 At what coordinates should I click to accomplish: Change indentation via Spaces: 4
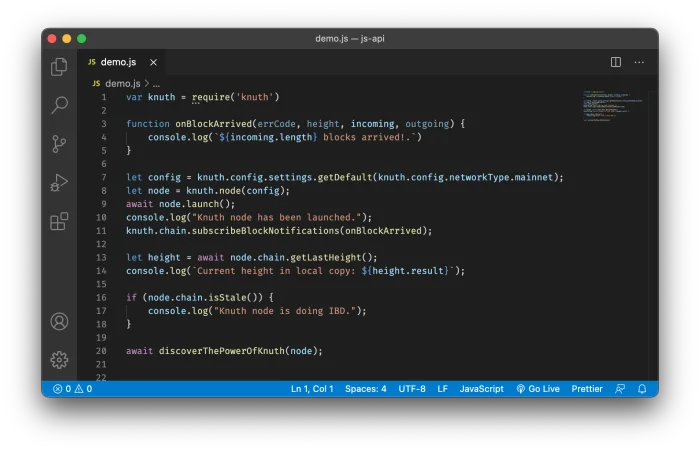click(x=366, y=389)
